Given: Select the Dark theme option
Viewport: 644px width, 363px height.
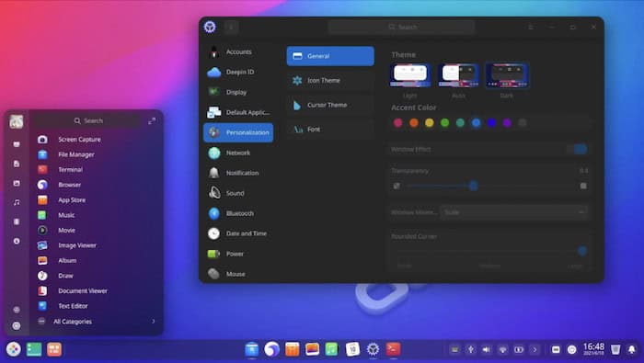Looking at the screenshot, I should click(x=507, y=75).
